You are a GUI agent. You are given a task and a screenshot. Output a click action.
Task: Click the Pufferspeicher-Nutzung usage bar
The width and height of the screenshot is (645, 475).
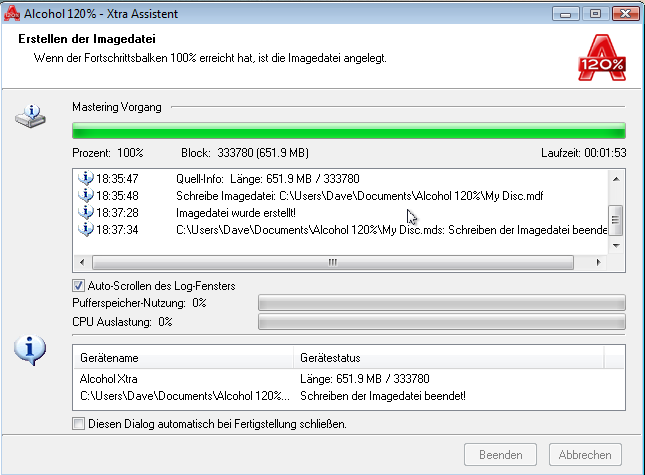pos(442,303)
